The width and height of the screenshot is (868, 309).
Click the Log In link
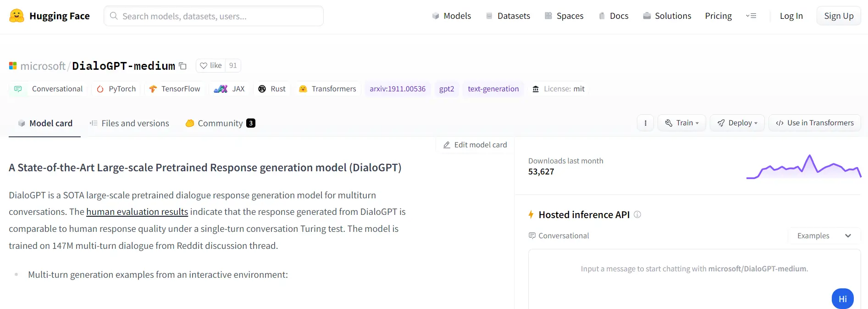tap(791, 16)
